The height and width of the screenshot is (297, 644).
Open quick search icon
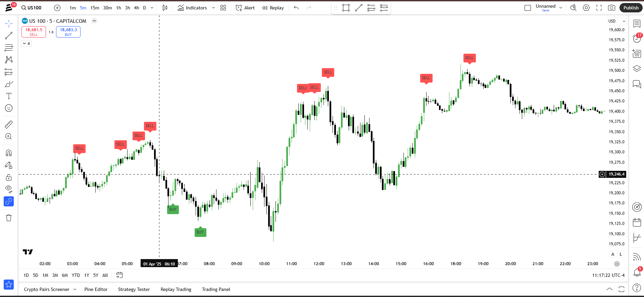tap(573, 8)
